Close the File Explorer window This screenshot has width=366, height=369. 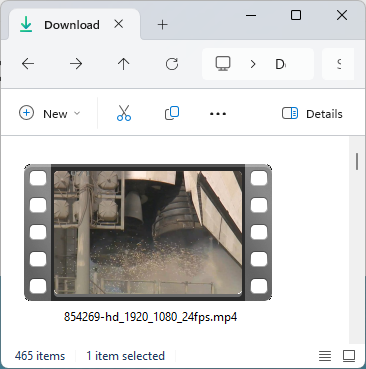[342, 15]
